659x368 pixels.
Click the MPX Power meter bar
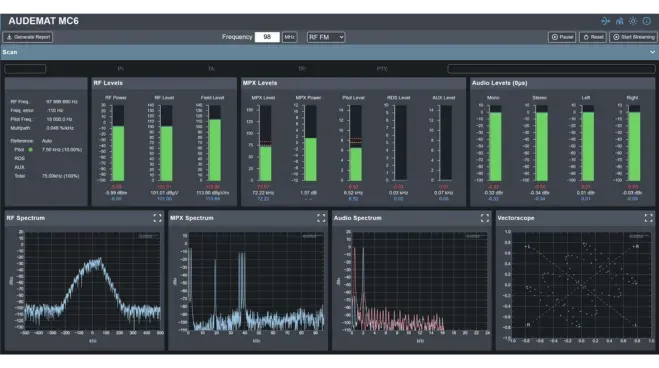(311, 143)
